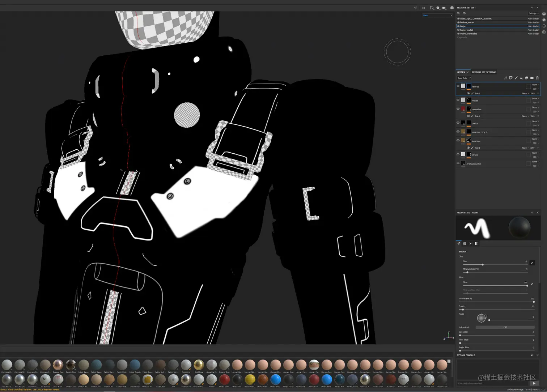Switch the shelf to grid view icon
The height and width of the screenshot is (392, 547).
pyautogui.click(x=449, y=361)
